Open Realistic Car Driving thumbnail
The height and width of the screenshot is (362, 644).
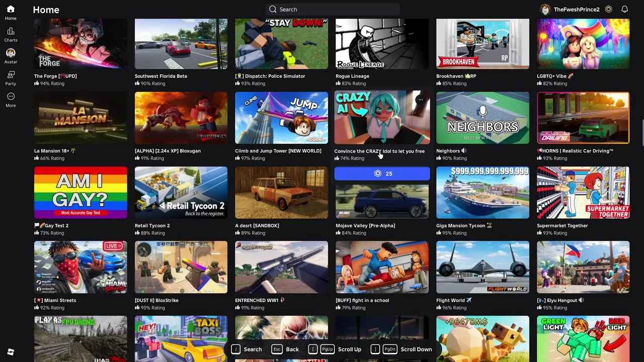pyautogui.click(x=583, y=118)
